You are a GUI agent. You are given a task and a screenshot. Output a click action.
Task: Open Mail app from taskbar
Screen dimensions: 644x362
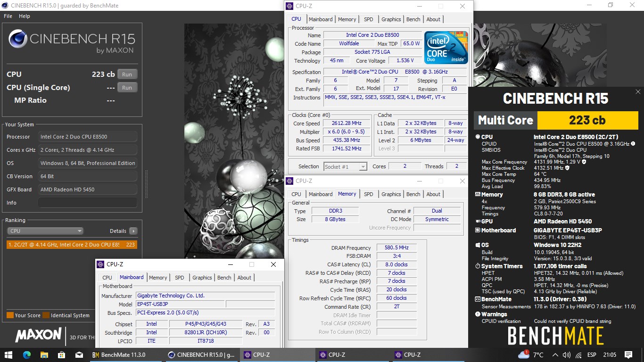pos(79,354)
